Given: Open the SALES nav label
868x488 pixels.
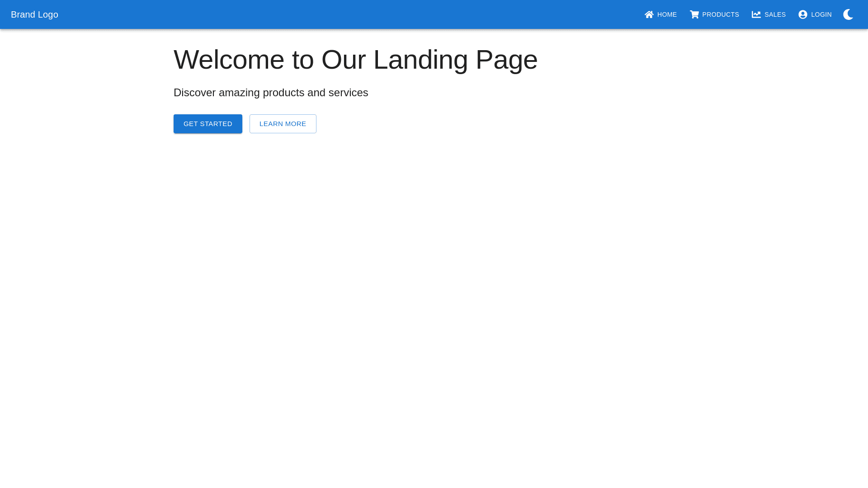Looking at the screenshot, I should click(775, 14).
